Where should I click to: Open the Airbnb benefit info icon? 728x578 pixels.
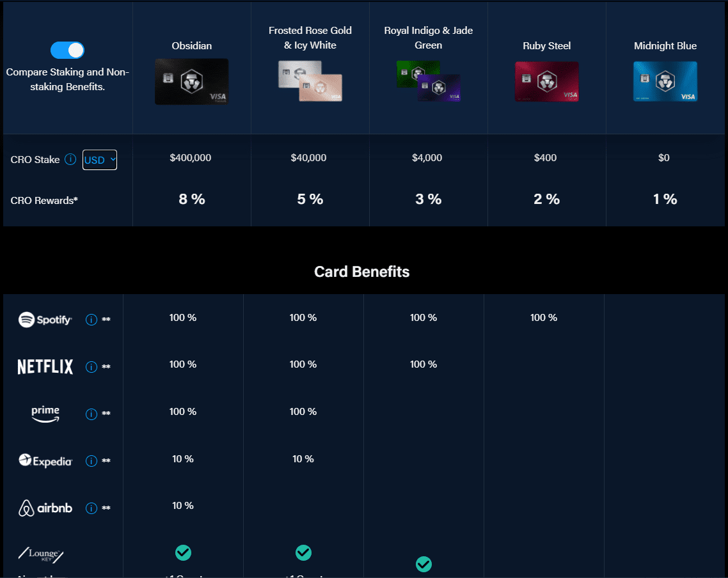[x=91, y=508]
